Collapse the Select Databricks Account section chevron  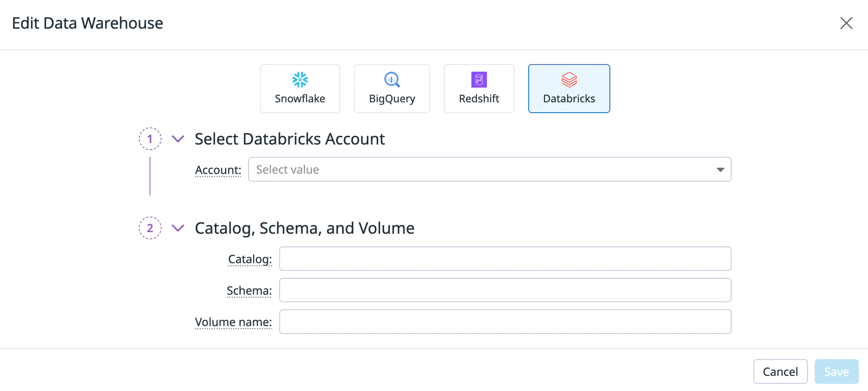pyautogui.click(x=178, y=139)
